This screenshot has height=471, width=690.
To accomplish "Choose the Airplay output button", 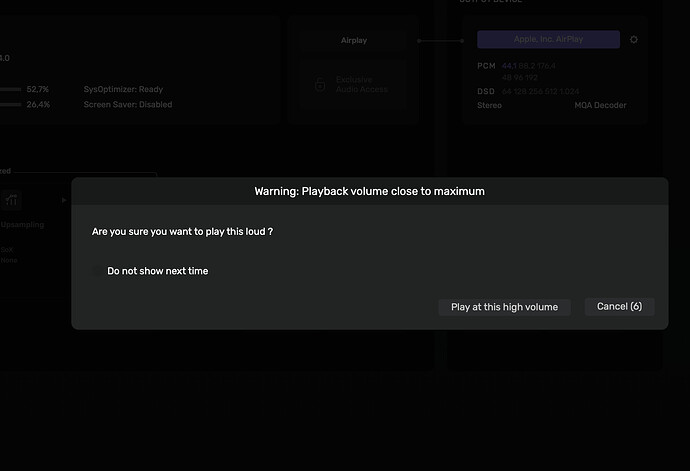I will 354,40.
